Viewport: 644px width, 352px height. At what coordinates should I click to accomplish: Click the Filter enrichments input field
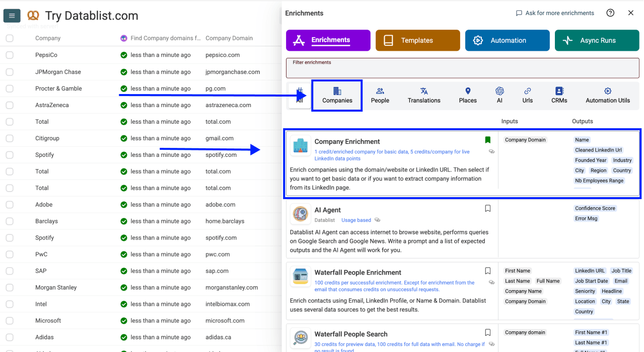click(x=462, y=68)
